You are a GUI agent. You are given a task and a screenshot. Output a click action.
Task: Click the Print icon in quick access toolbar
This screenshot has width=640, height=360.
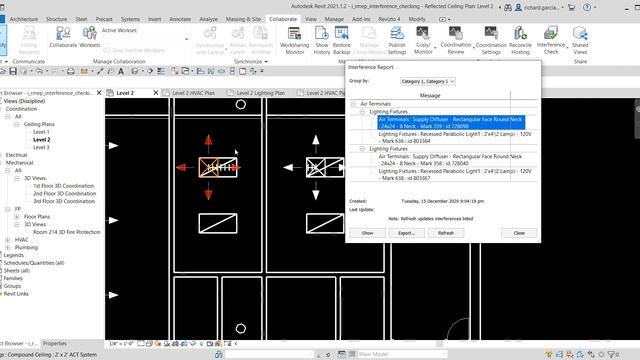click(x=71, y=71)
